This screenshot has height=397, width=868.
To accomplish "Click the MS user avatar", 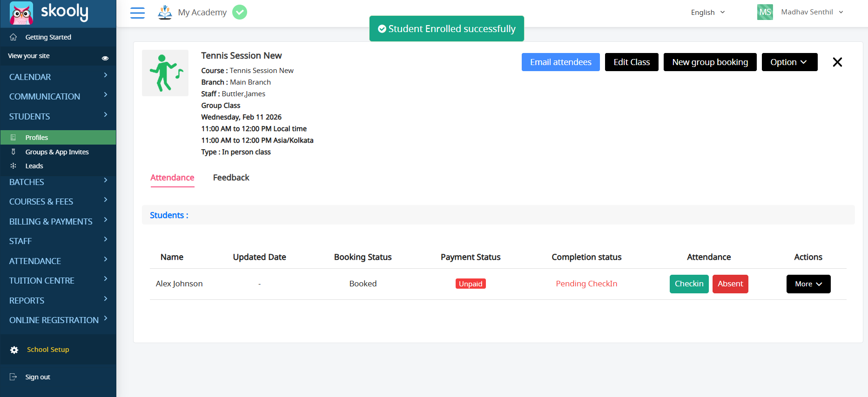I will tap(765, 12).
